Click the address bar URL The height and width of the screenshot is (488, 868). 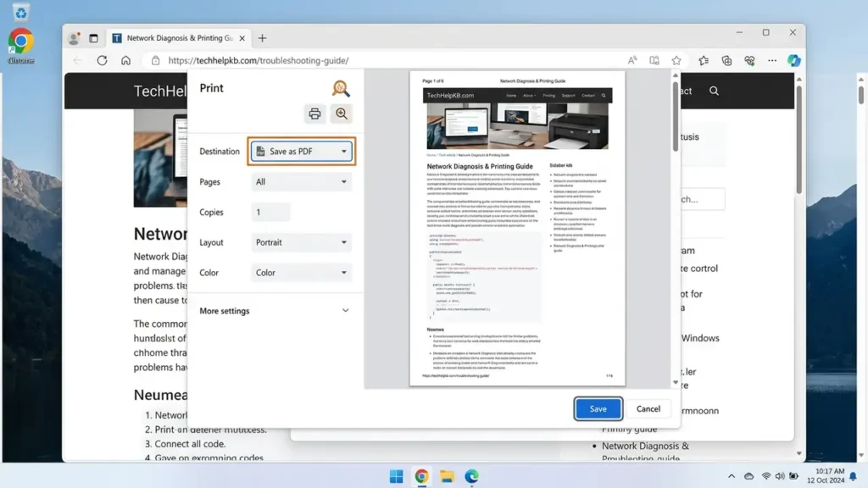pos(258,60)
